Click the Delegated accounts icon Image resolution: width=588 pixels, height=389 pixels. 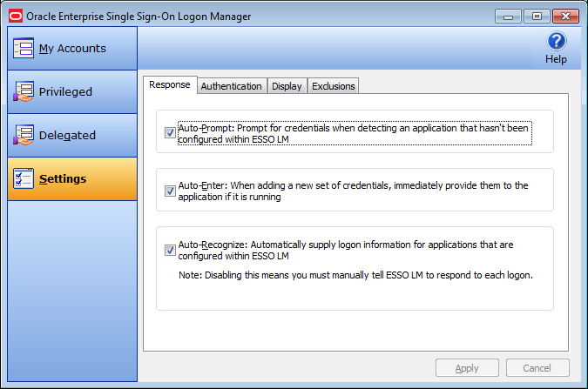pyautogui.click(x=24, y=135)
